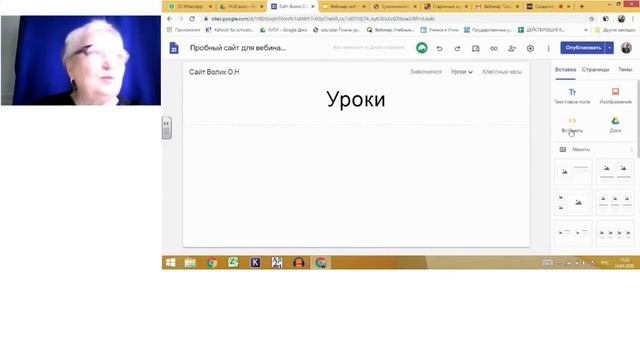The image size is (640, 360).
Task: Click the green sync status icon
Action: pos(422,48)
